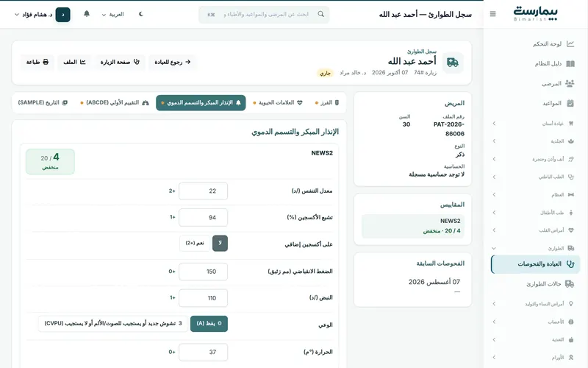588x368 pixels.
Task: Open the appointments (المواعيد) calendar icon
Action: point(570,103)
